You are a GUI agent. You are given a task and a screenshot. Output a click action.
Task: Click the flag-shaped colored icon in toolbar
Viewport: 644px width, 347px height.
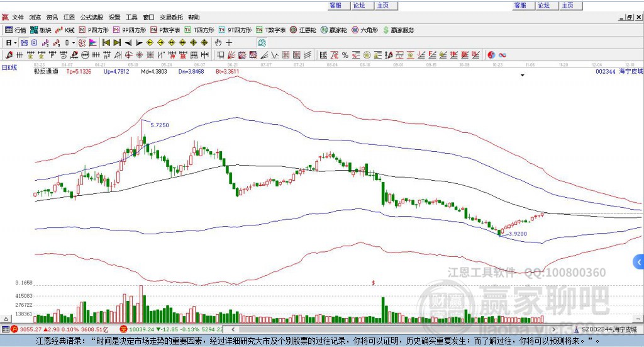pos(93,43)
